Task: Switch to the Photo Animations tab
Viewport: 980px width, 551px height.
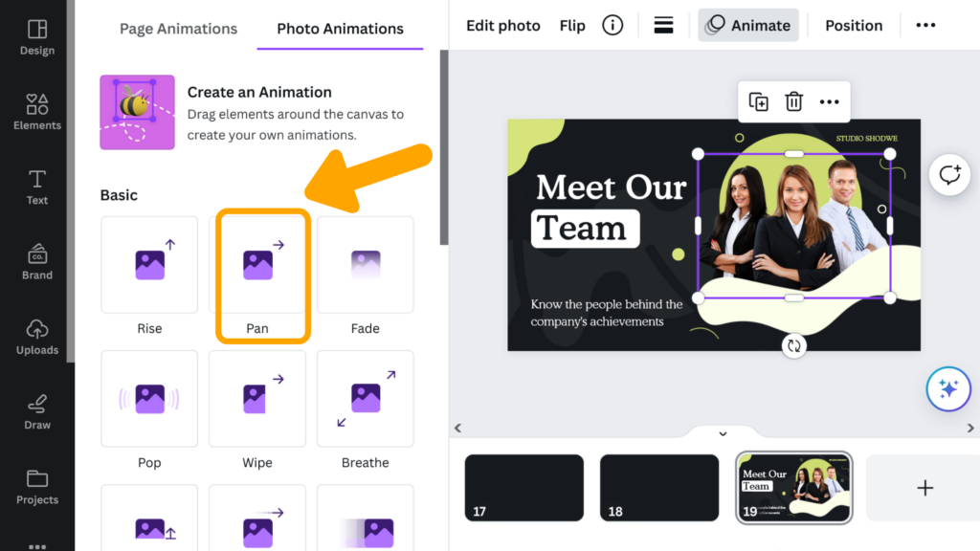Action: point(340,29)
